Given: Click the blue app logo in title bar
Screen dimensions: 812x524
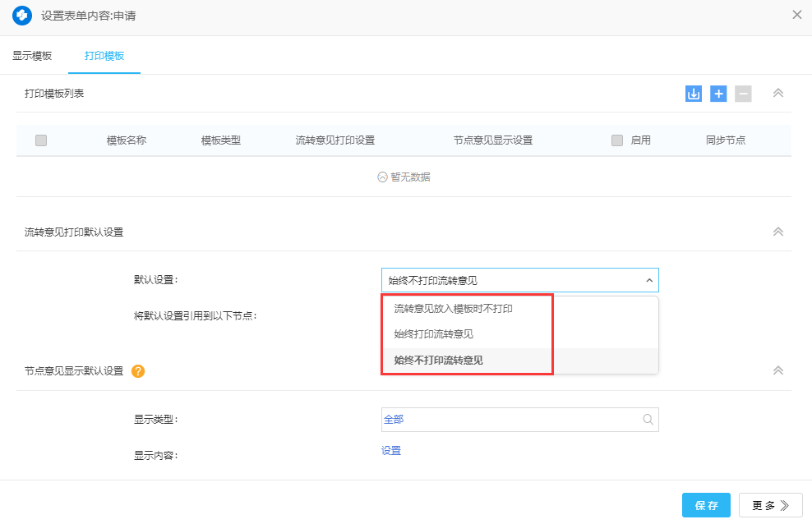Looking at the screenshot, I should pyautogui.click(x=21, y=16).
